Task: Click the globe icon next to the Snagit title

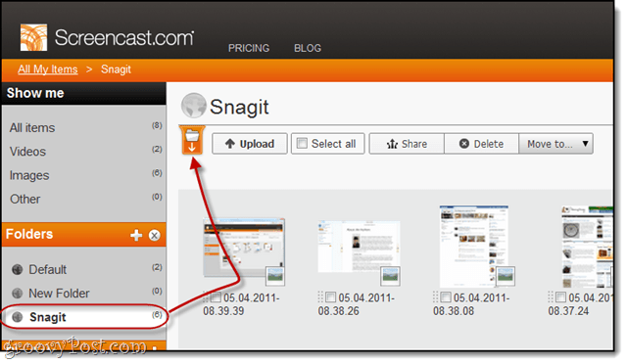Action: 194,106
